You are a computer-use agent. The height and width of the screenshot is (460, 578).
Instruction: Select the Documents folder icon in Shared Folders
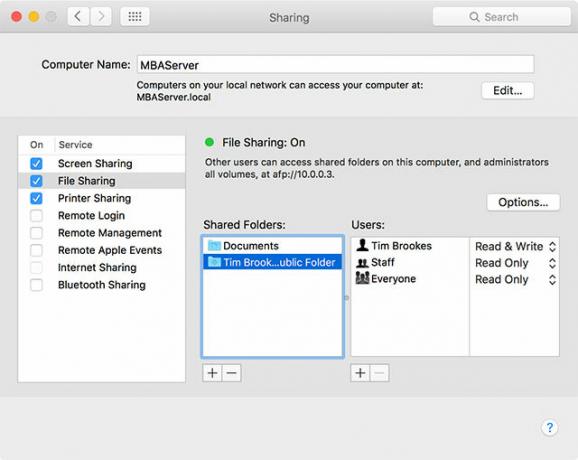click(x=214, y=245)
